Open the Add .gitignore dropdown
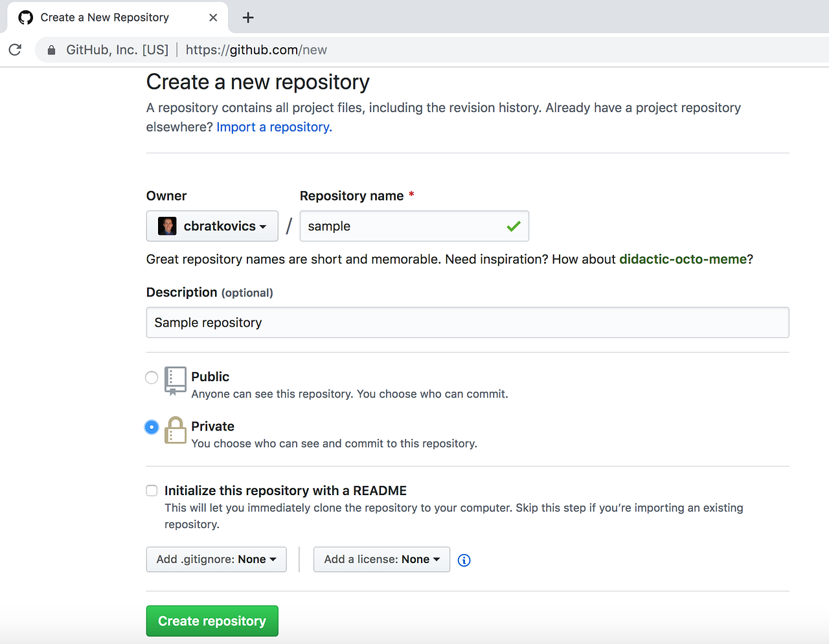The image size is (829, 644). pyautogui.click(x=216, y=559)
